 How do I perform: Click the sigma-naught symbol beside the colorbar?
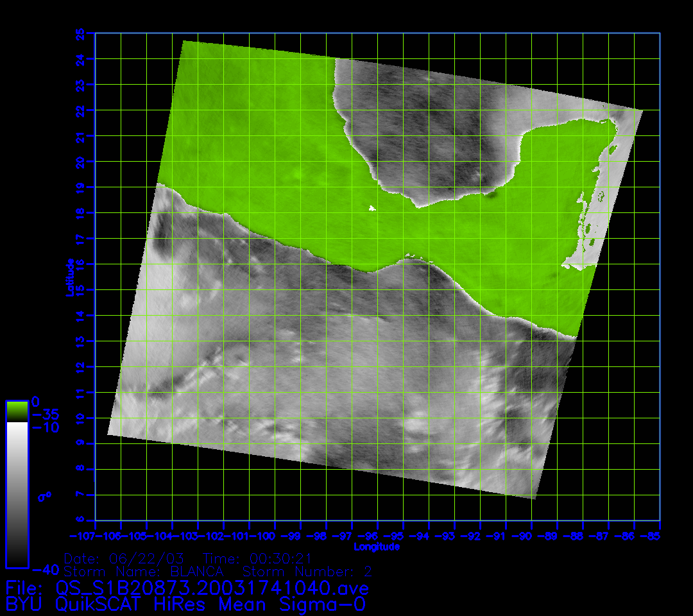pyautogui.click(x=44, y=496)
